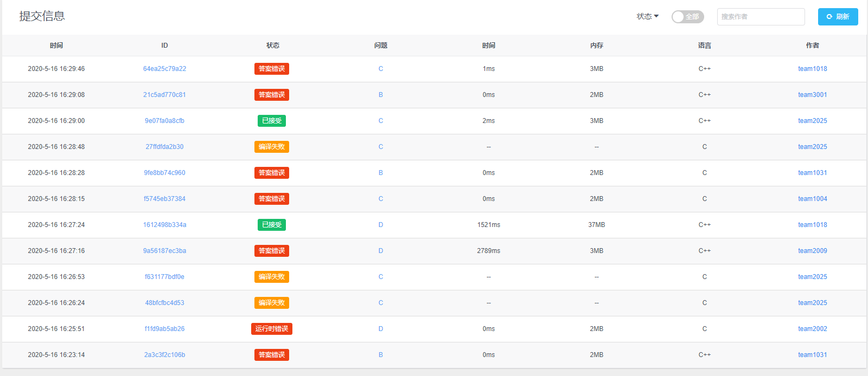Click author team2009 link
The image size is (868, 376).
[x=812, y=251]
